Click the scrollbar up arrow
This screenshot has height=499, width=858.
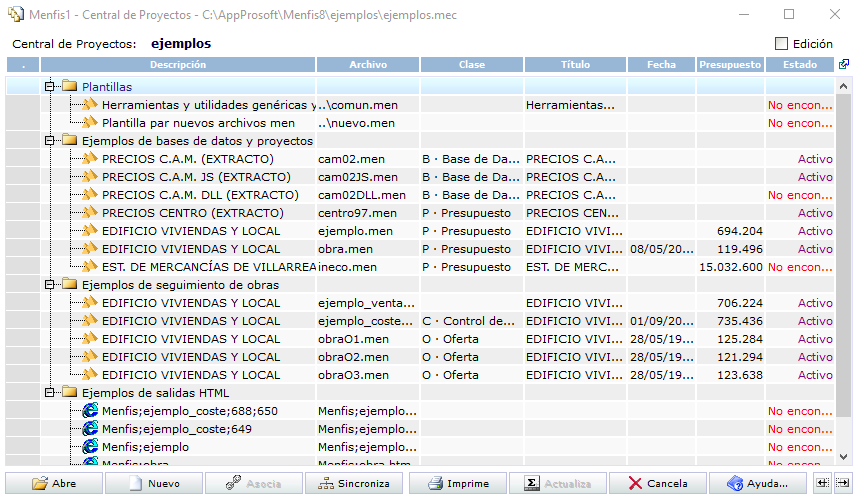(x=843, y=86)
